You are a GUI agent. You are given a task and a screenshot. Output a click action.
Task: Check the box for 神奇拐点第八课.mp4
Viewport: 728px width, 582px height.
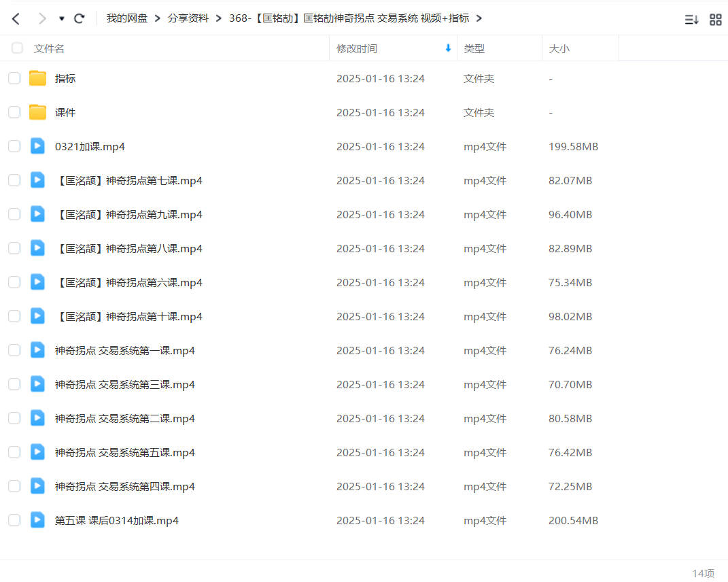click(14, 248)
